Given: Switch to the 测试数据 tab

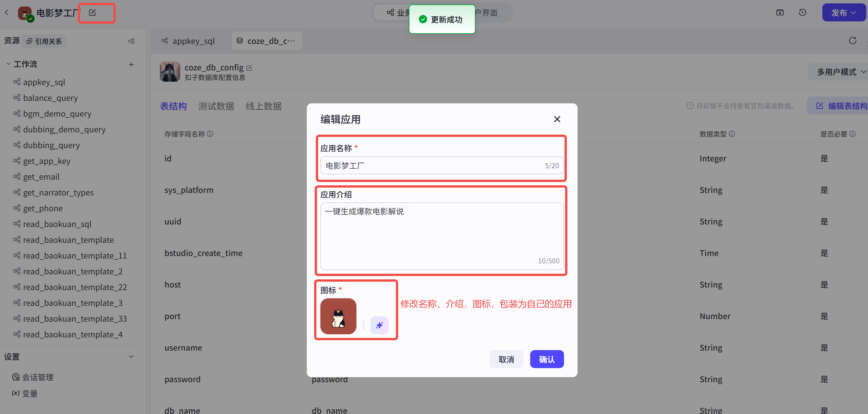Looking at the screenshot, I should (216, 106).
